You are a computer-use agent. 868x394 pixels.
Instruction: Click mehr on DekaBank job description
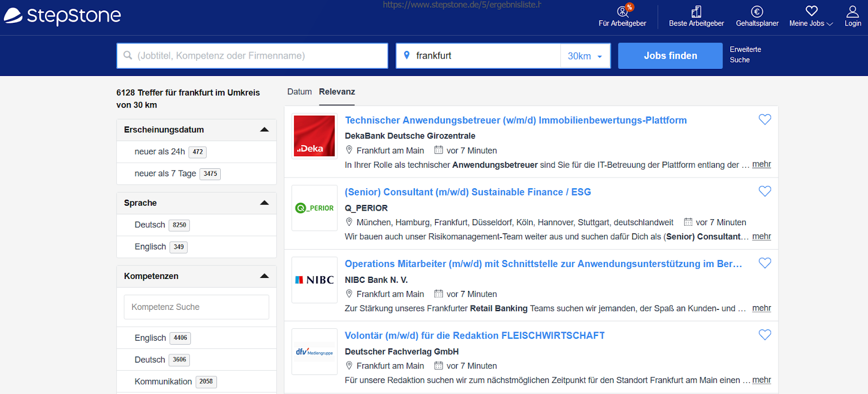(x=761, y=164)
